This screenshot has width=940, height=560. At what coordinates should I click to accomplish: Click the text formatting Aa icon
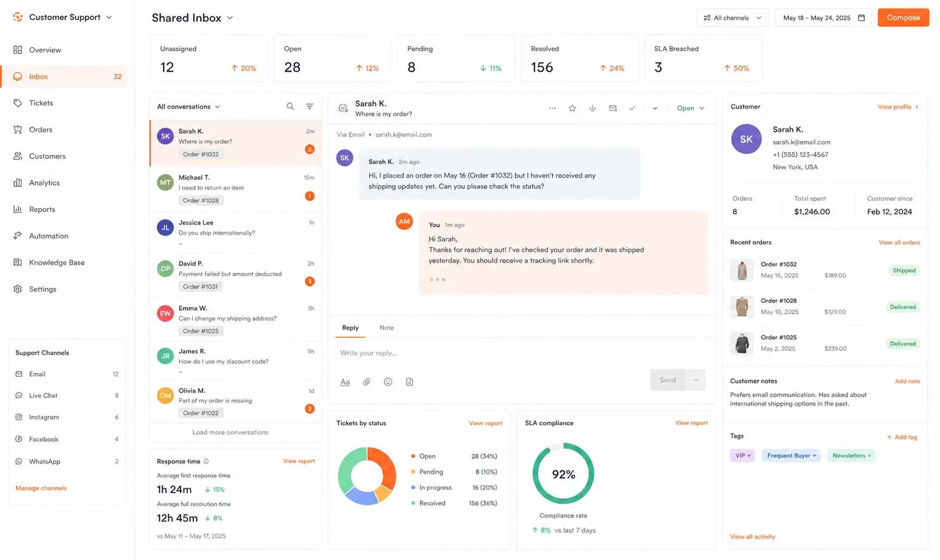coord(345,382)
